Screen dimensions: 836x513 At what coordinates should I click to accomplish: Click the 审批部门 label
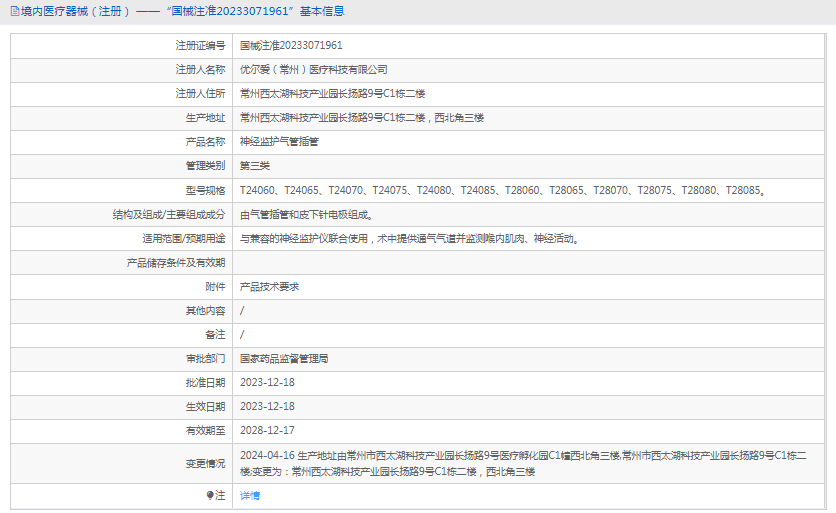[x=205, y=358]
